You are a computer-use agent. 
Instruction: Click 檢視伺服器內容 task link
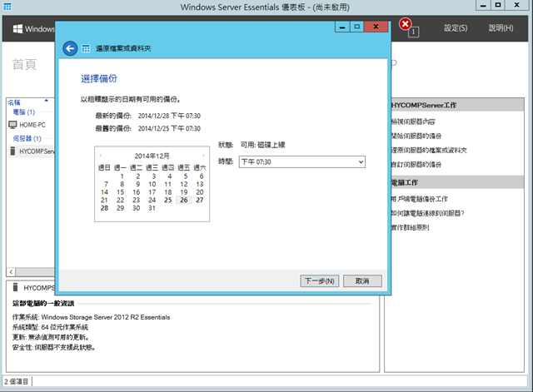pyautogui.click(x=413, y=122)
